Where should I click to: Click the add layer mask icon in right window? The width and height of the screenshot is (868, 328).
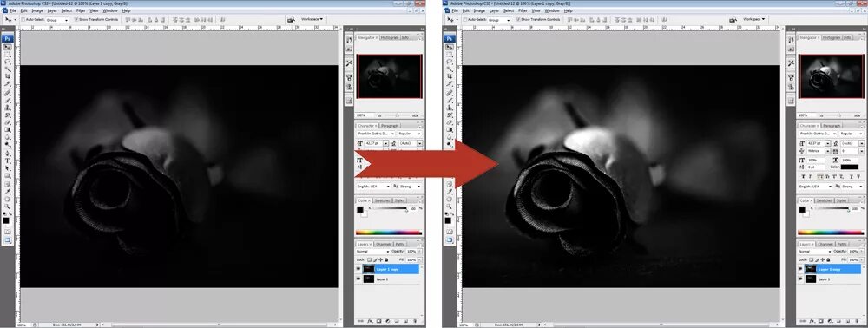pyautogui.click(x=821, y=321)
